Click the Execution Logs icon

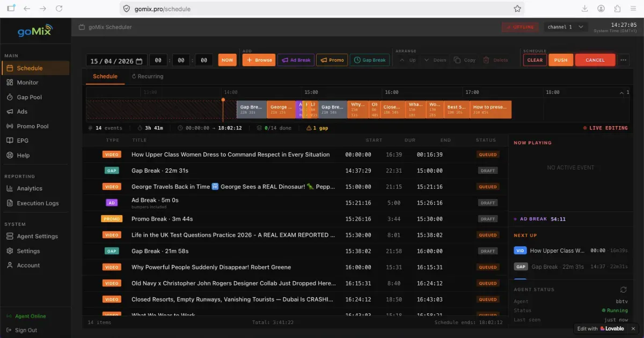pos(10,203)
